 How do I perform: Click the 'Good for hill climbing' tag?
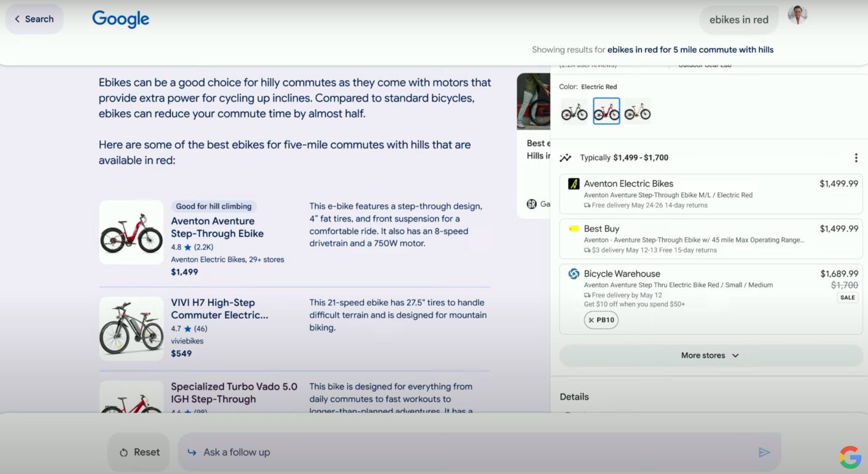coord(214,206)
